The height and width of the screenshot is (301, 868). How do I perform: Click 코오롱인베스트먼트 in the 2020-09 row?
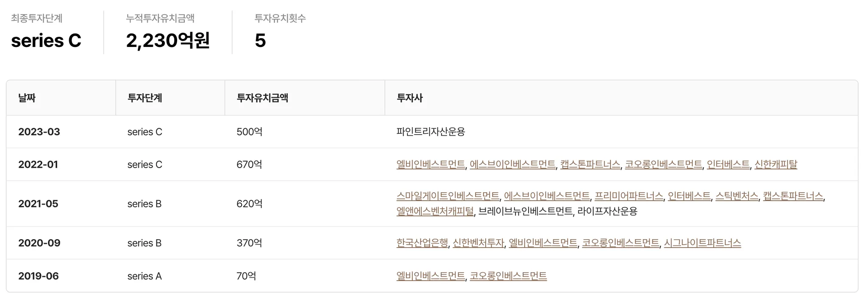tap(620, 243)
